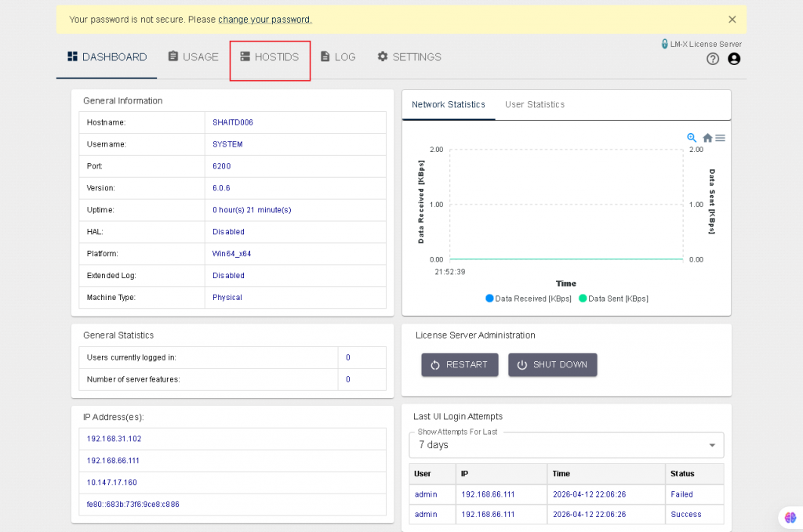Select the Network Statistics tab
This screenshot has height=532, width=803.
449,105
